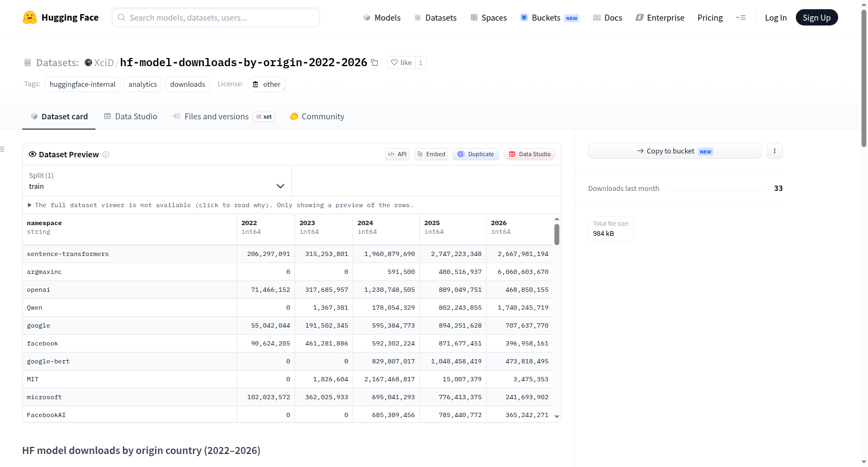Select the sentence-transformers row
This screenshot has width=868, height=467.
pyautogui.click(x=288, y=254)
